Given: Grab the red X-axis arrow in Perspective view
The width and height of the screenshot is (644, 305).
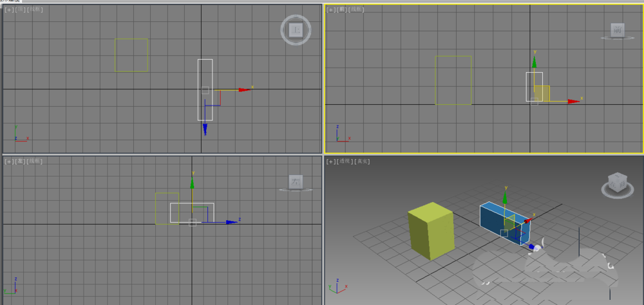Looking at the screenshot, I should (x=528, y=220).
